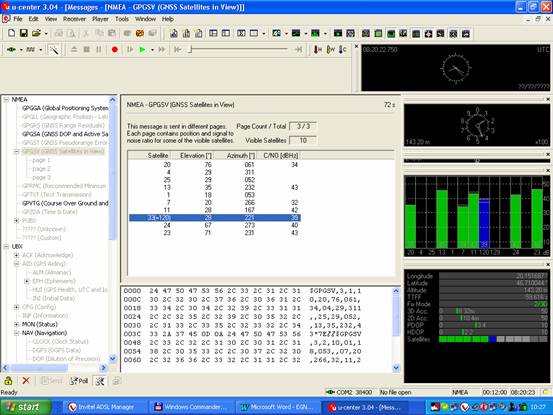
Task: Select GPGSA (GNSS DOP) tree item
Action: point(65,134)
